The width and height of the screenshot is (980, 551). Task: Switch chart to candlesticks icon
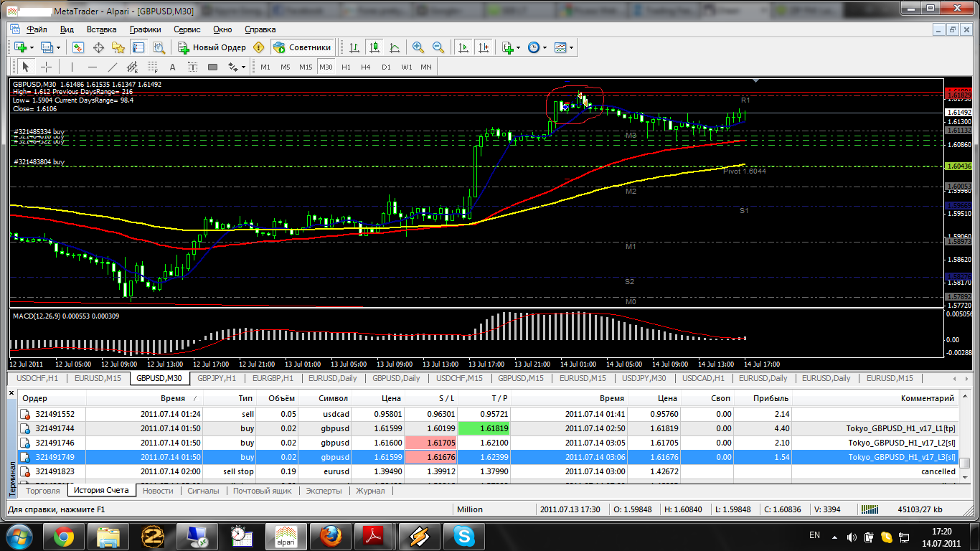coord(374,47)
